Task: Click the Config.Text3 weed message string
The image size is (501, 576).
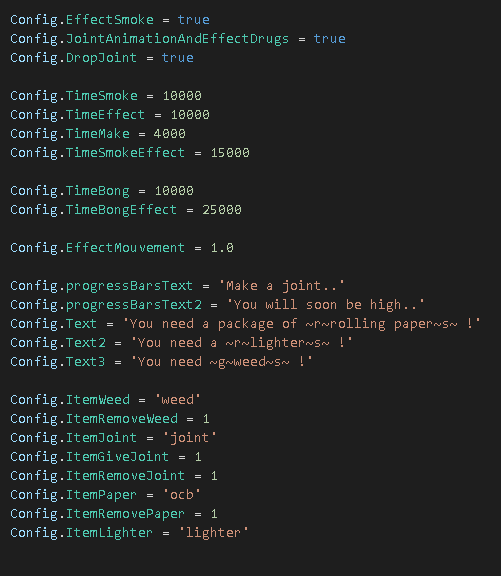Action: point(222,362)
